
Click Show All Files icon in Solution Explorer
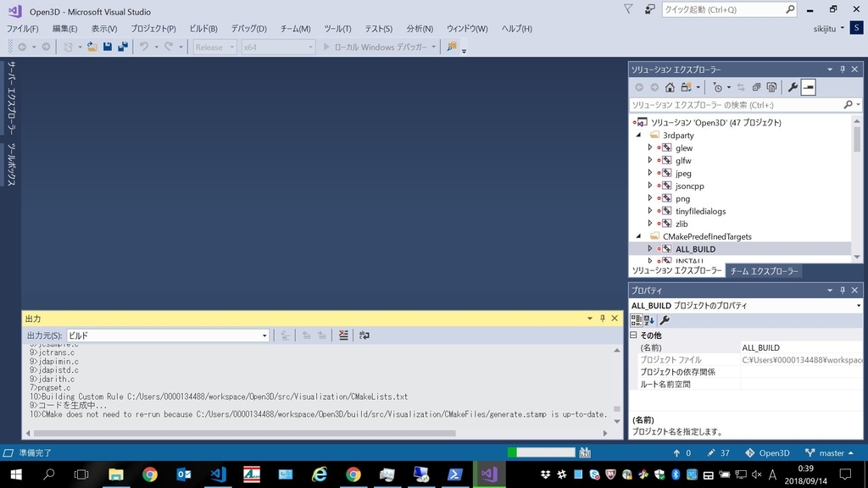(771, 87)
